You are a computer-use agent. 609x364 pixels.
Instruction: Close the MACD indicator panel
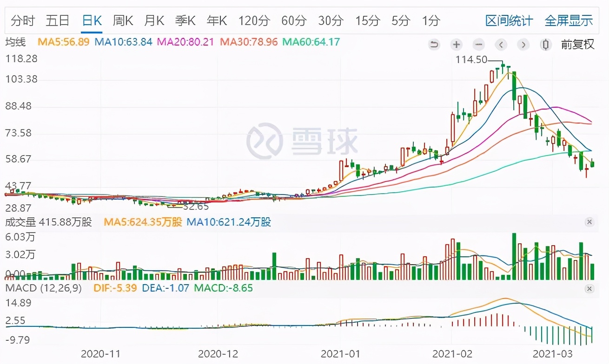(x=589, y=288)
